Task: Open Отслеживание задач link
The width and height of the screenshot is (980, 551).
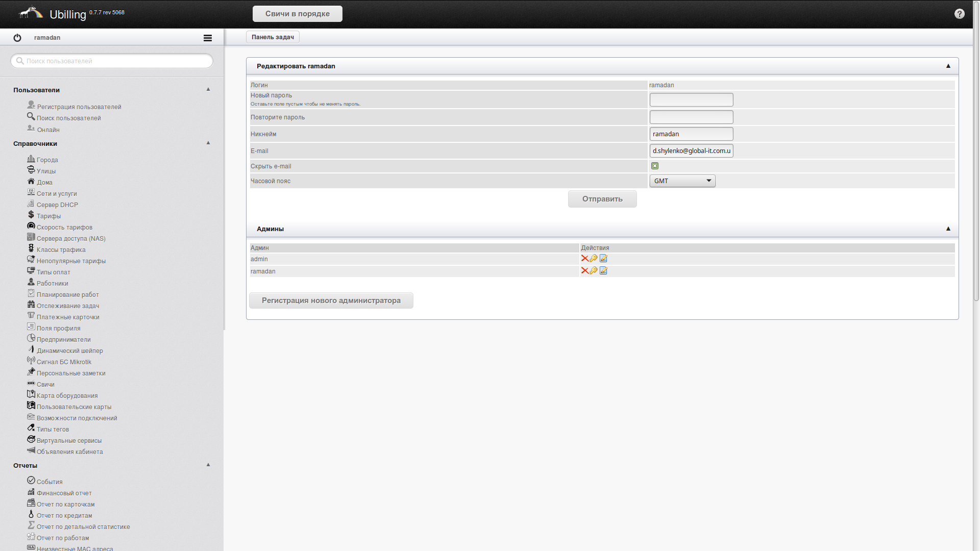Action: (x=68, y=306)
